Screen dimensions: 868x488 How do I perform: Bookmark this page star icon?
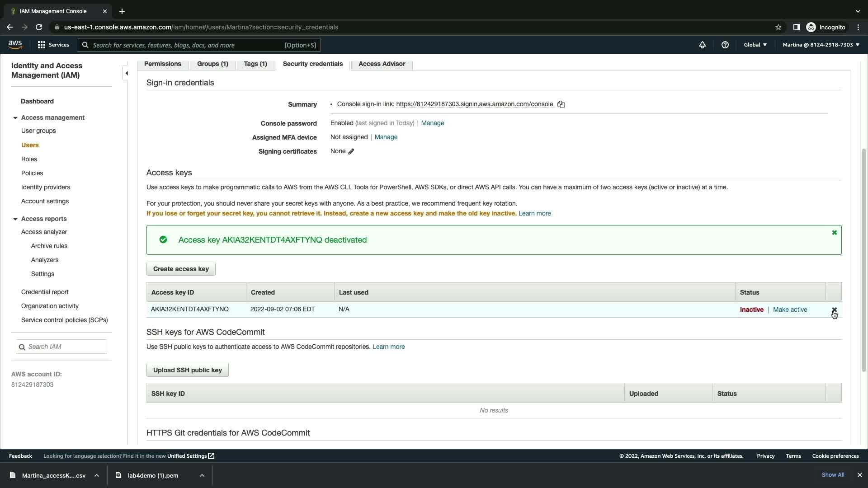point(778,27)
